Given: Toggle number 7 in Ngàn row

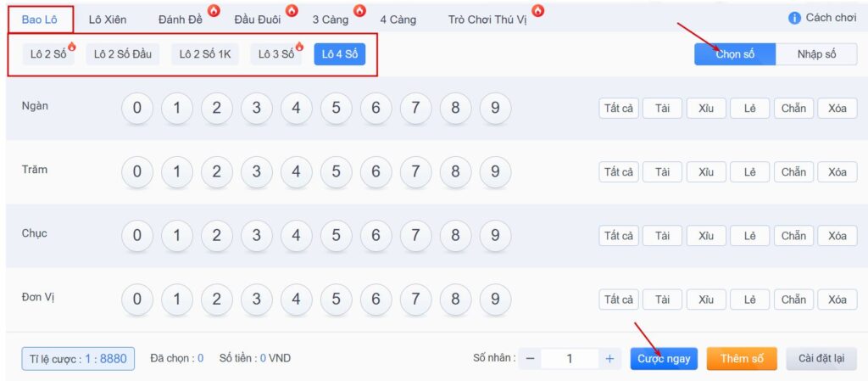Looking at the screenshot, I should [415, 108].
